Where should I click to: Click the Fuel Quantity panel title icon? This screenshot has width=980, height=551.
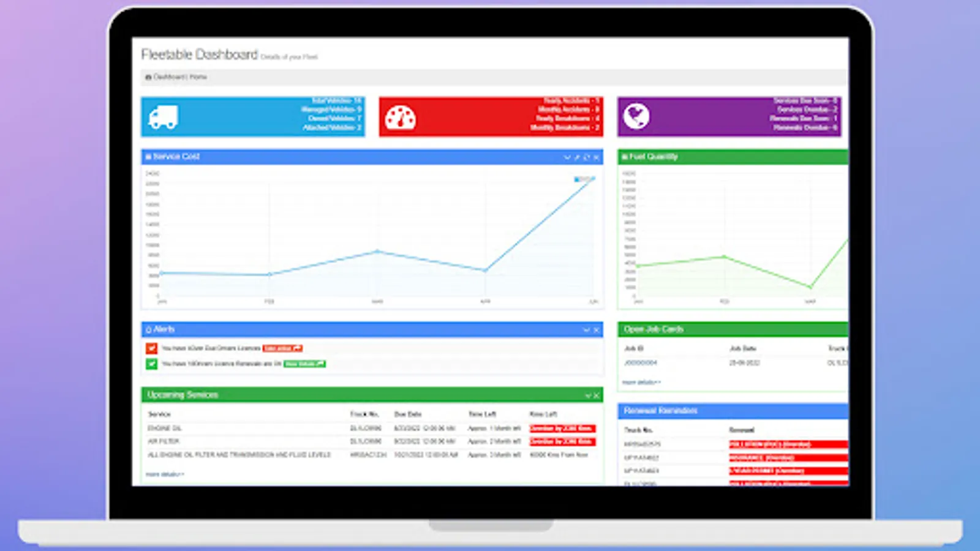pos(625,157)
